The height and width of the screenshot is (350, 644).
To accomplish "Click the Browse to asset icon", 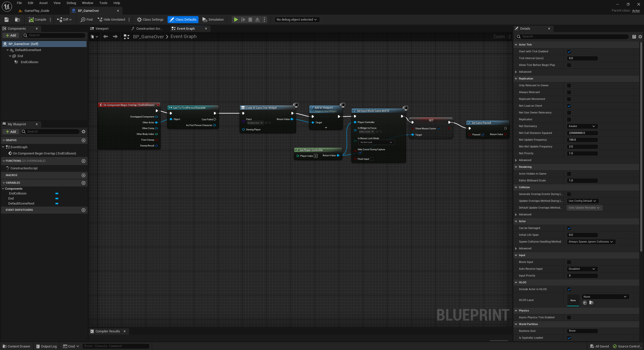I will [17, 19].
